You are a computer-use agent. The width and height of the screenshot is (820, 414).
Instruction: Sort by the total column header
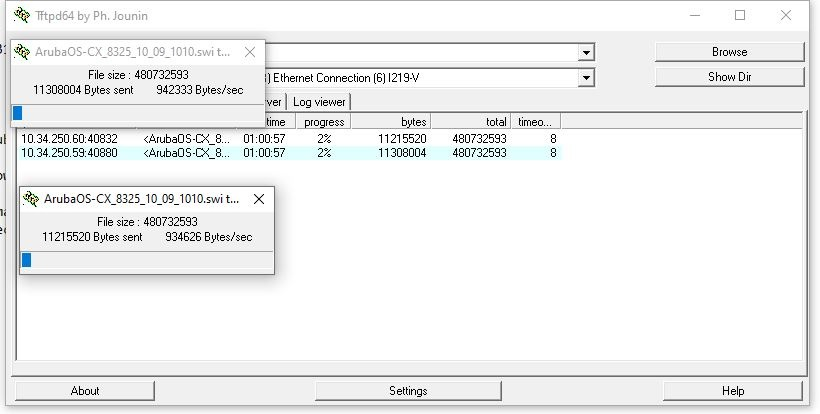click(x=471, y=122)
